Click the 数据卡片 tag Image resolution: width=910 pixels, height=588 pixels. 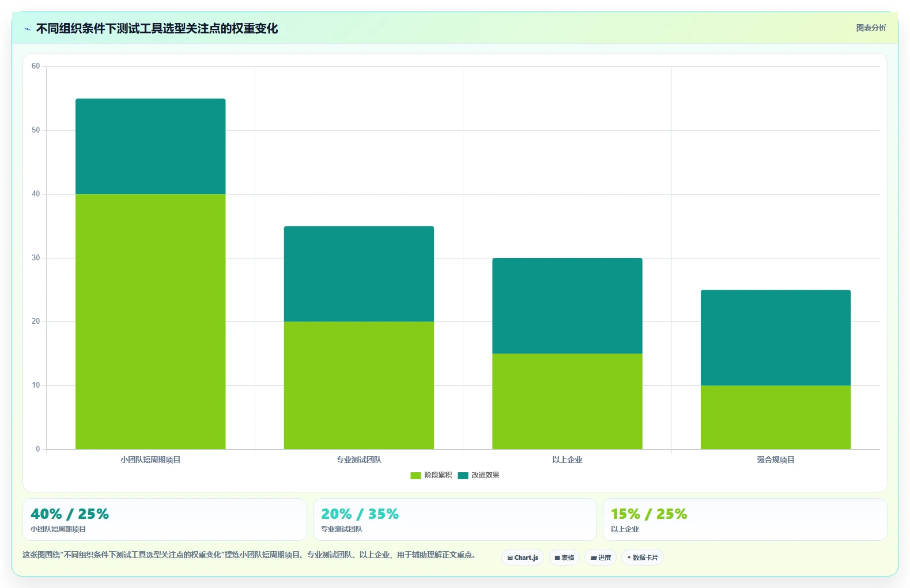(x=643, y=557)
